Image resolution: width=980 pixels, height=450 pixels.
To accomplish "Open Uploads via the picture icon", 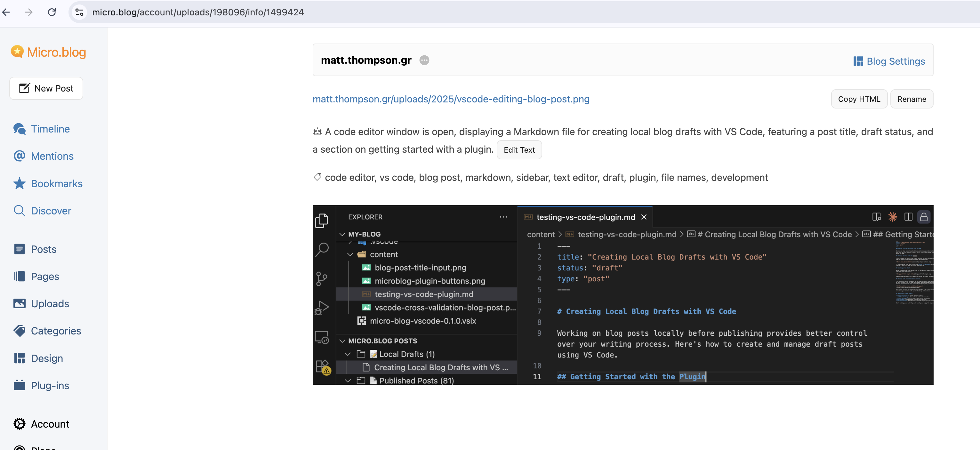I will 20,303.
